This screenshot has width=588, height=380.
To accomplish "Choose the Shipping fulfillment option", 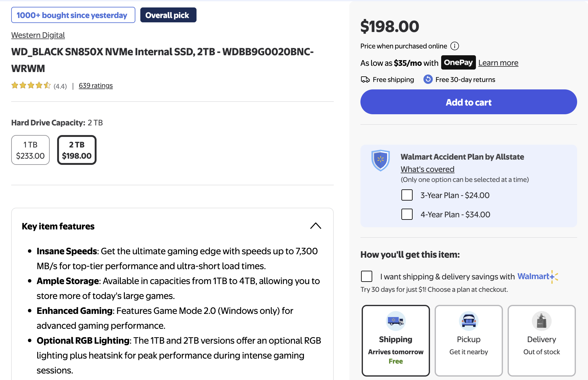I will coord(396,340).
